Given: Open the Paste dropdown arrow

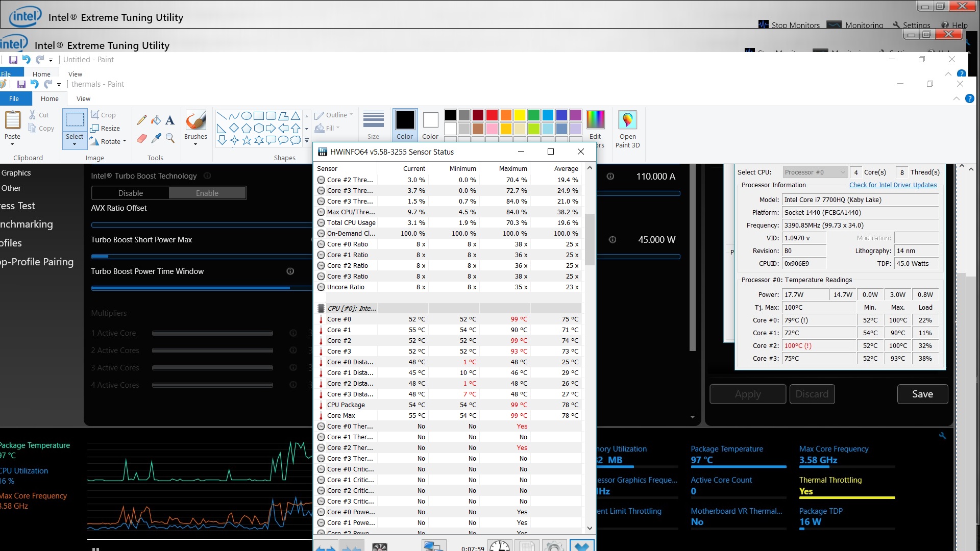Looking at the screenshot, I should [x=12, y=144].
